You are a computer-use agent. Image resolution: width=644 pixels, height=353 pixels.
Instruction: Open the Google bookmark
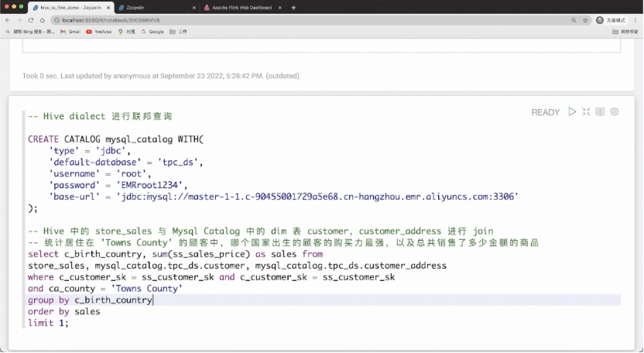pos(152,32)
